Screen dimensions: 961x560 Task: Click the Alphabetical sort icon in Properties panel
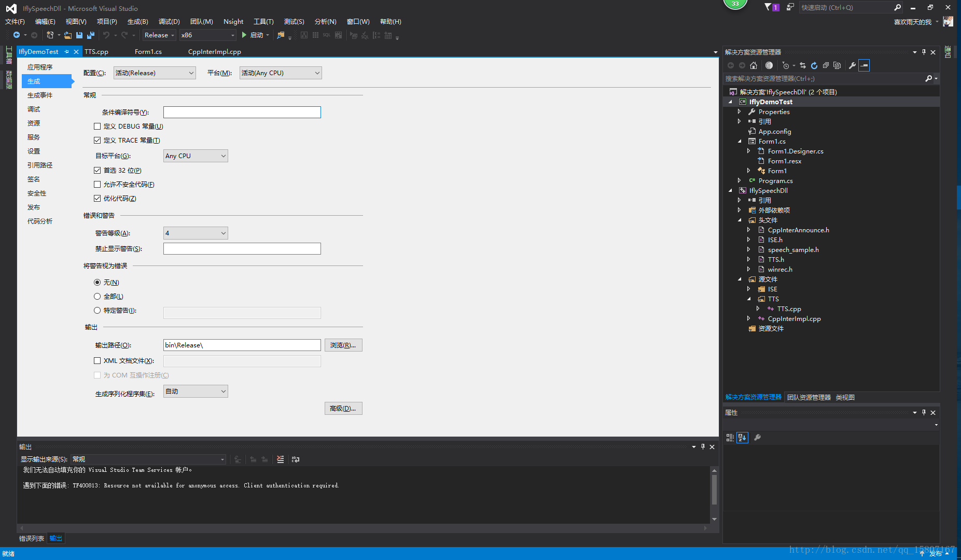point(742,438)
